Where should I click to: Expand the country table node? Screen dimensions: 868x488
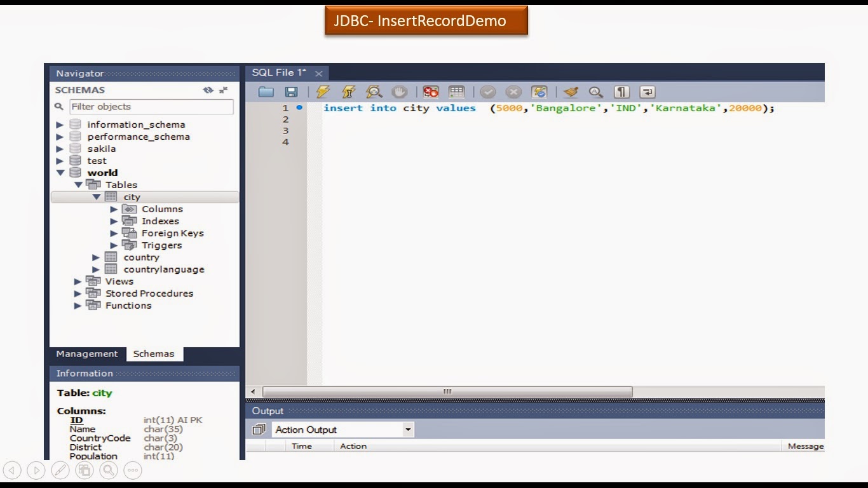95,257
